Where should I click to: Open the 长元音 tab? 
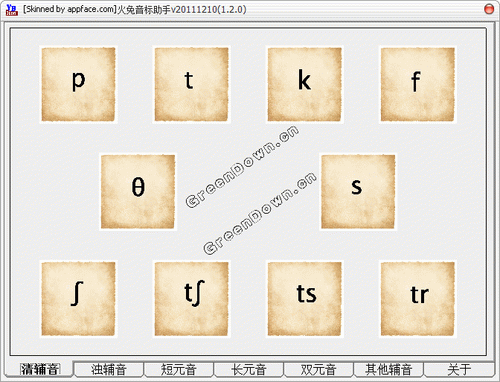(249, 370)
